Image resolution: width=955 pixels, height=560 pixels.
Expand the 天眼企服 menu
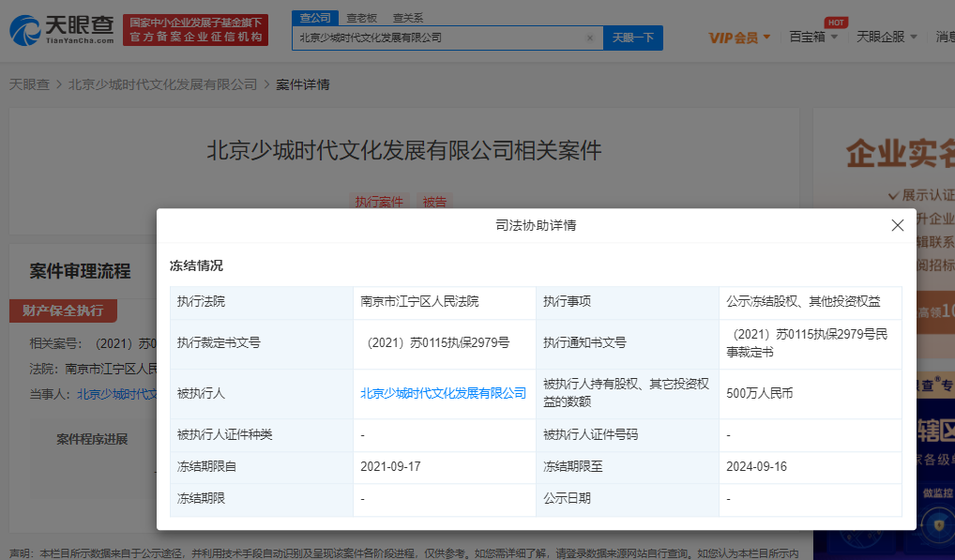click(x=887, y=38)
